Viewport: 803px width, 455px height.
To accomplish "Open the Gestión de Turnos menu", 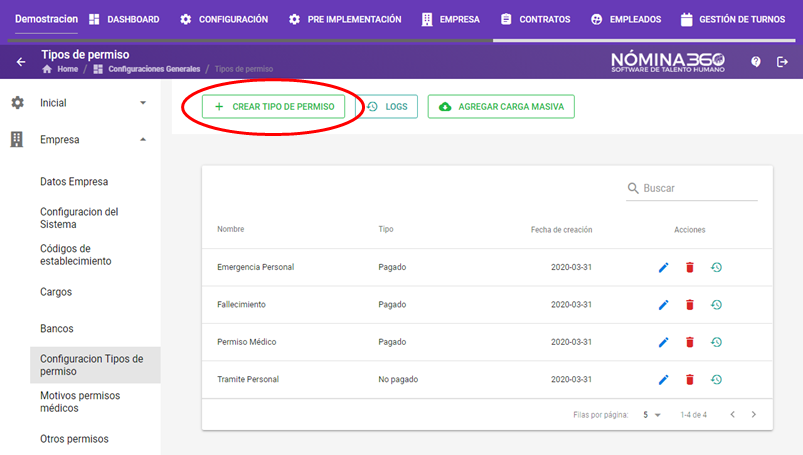I will (x=733, y=19).
